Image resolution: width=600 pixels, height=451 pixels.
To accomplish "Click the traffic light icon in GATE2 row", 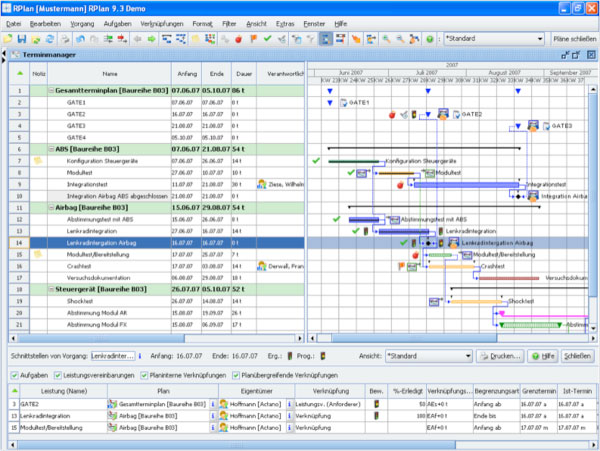I will tap(376, 404).
